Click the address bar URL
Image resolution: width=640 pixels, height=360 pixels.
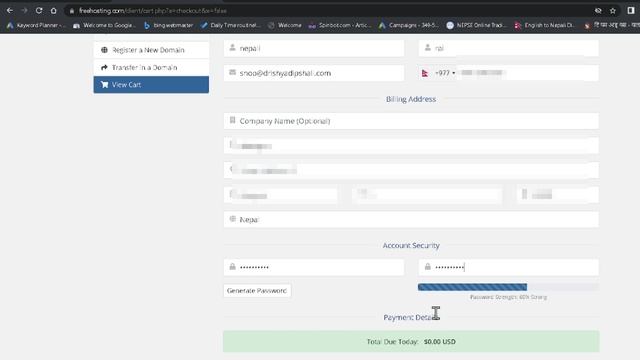pos(153,11)
